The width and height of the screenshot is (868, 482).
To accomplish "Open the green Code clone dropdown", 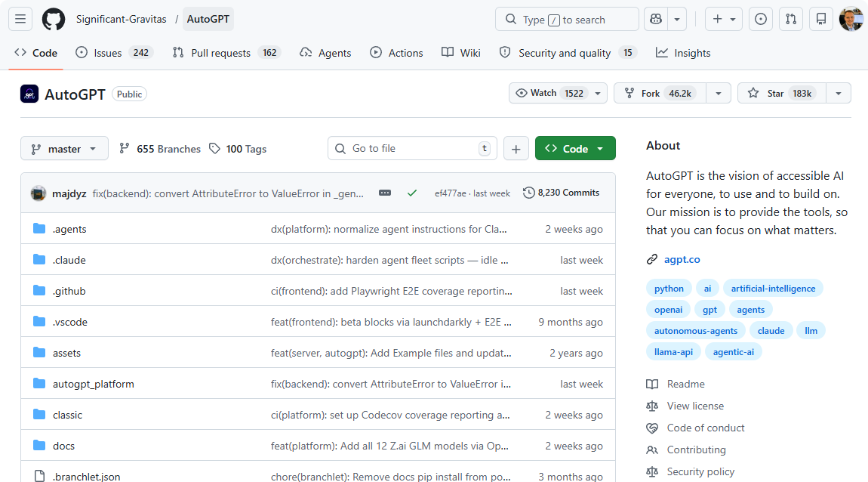I will 575,149.
